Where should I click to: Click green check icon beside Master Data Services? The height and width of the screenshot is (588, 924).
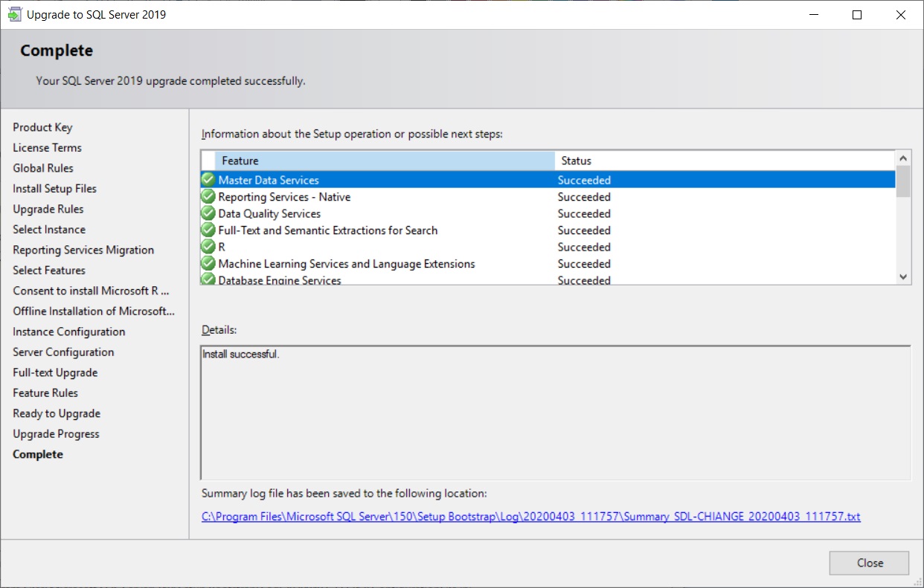(208, 180)
